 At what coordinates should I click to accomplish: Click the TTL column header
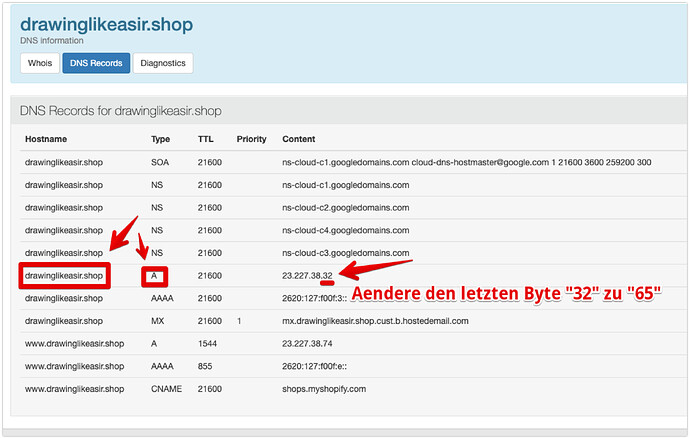click(x=206, y=139)
